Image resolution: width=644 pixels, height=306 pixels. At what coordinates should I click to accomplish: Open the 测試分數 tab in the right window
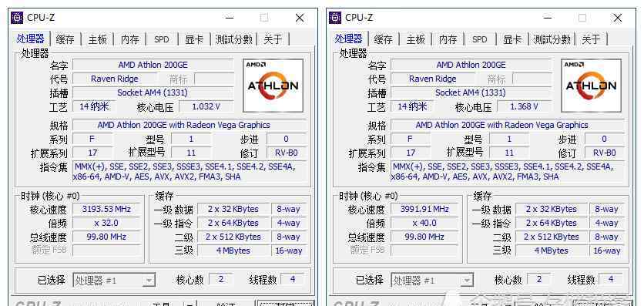pyautogui.click(x=552, y=39)
